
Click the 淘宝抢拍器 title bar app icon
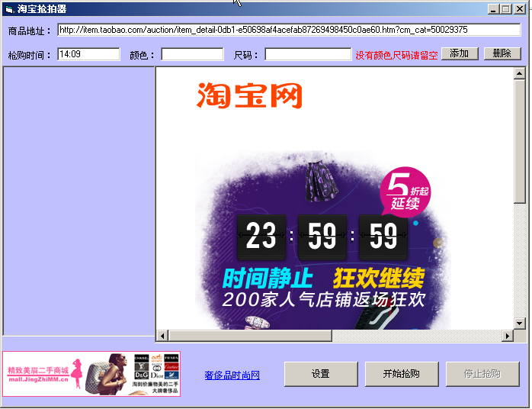[9, 9]
